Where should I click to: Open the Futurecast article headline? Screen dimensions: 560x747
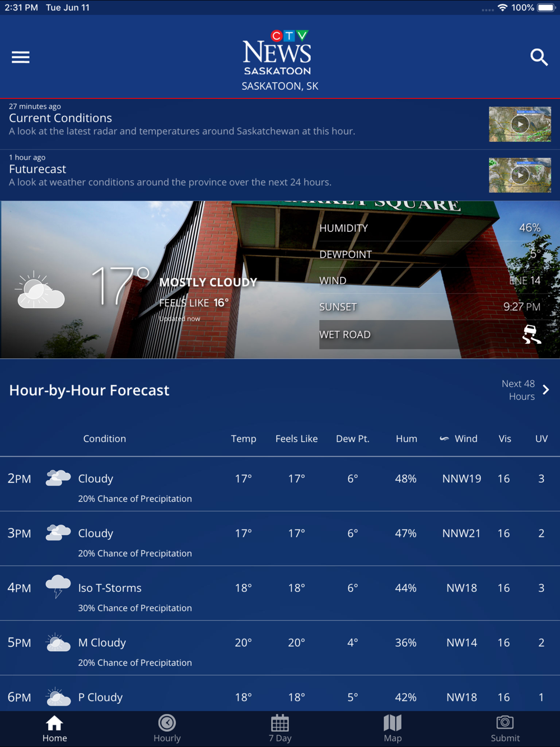[x=38, y=169]
